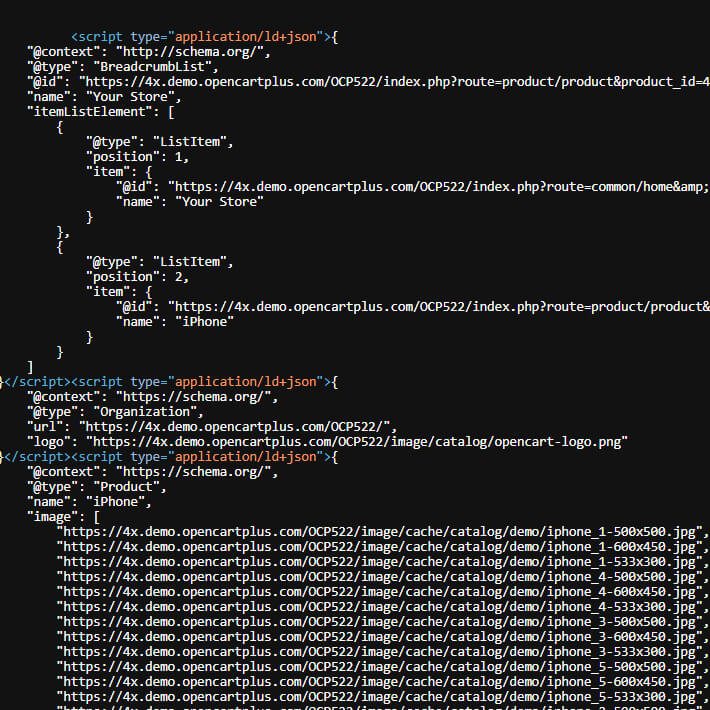Click the closing ] bracket of itemListElement
The height and width of the screenshot is (710, 710).
30,367
